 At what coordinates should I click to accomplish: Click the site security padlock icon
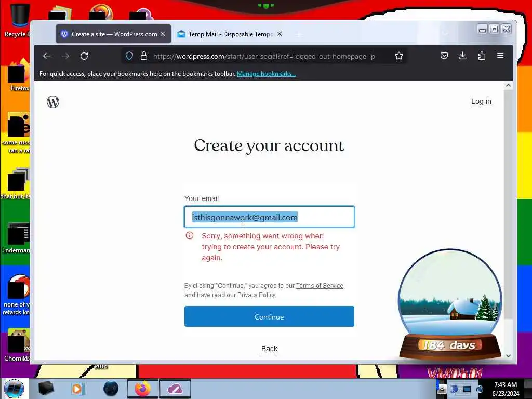[x=144, y=56]
